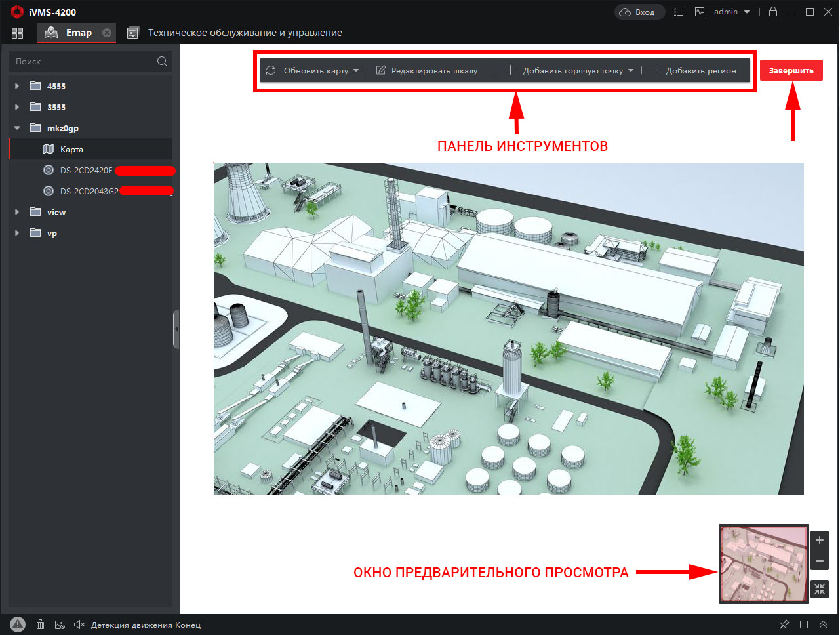
Task: Zoom in on the map with the plus button
Action: [820, 540]
